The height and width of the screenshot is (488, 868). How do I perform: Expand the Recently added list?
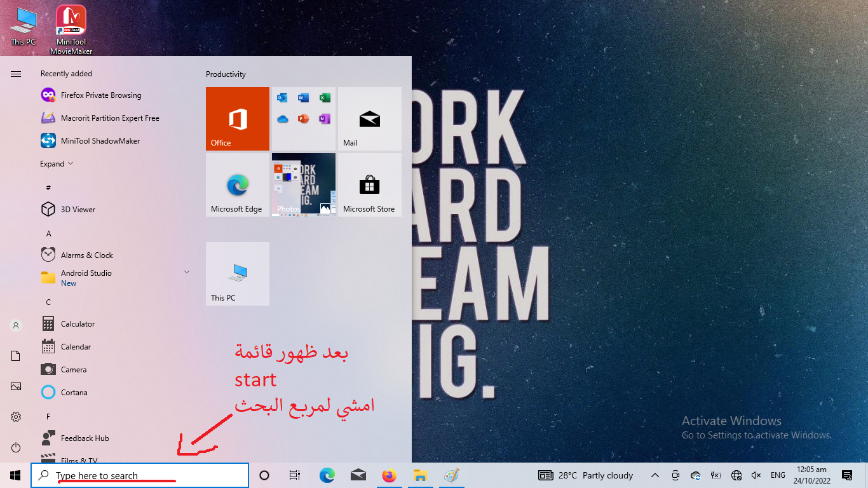tap(57, 164)
